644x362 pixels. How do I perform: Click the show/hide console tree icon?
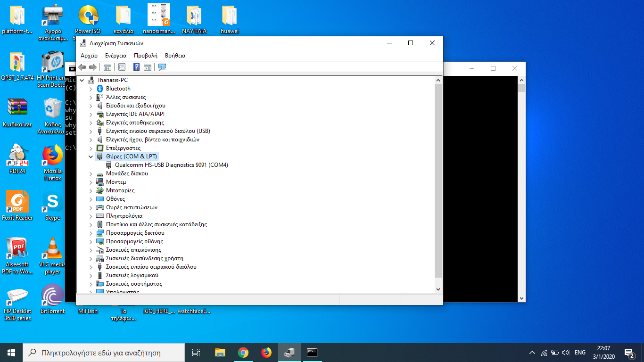click(x=107, y=67)
